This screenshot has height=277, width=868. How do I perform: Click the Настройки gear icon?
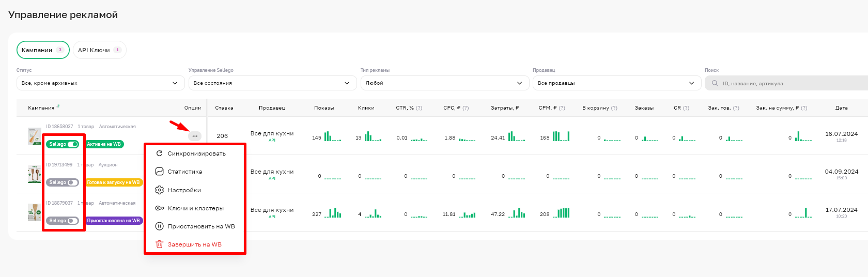[x=160, y=190]
